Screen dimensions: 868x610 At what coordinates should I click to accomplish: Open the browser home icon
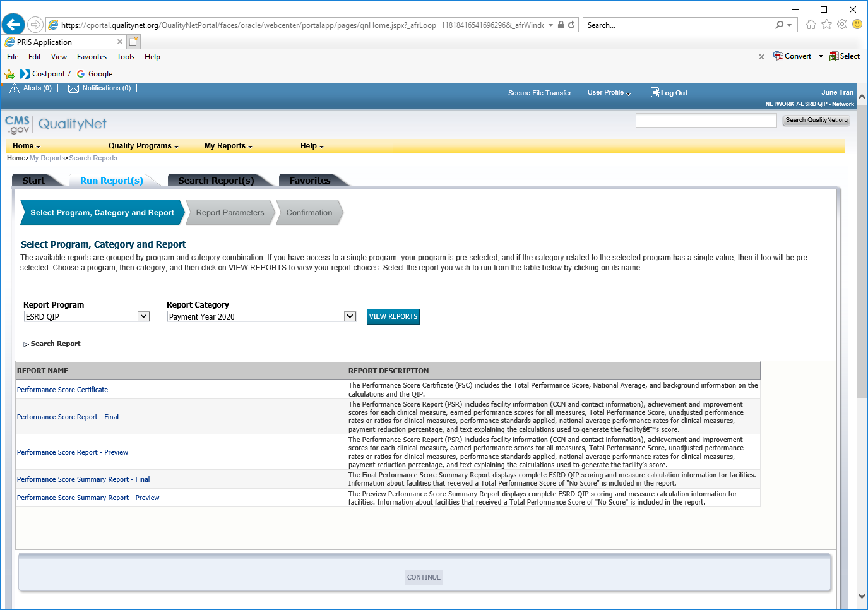811,25
